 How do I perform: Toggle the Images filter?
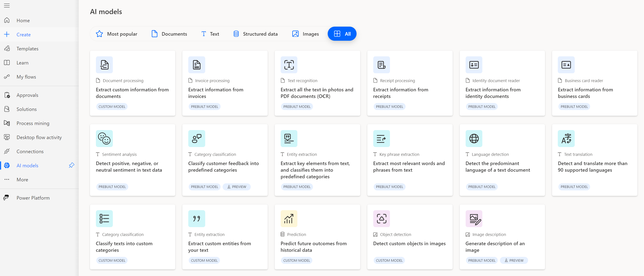[x=306, y=34]
